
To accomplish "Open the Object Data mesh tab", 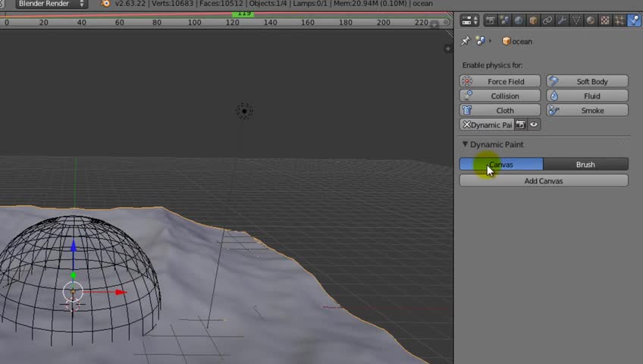I will [576, 20].
